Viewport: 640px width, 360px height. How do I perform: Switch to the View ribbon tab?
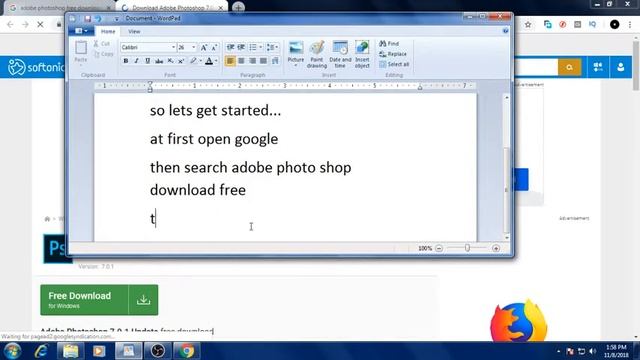point(134,31)
